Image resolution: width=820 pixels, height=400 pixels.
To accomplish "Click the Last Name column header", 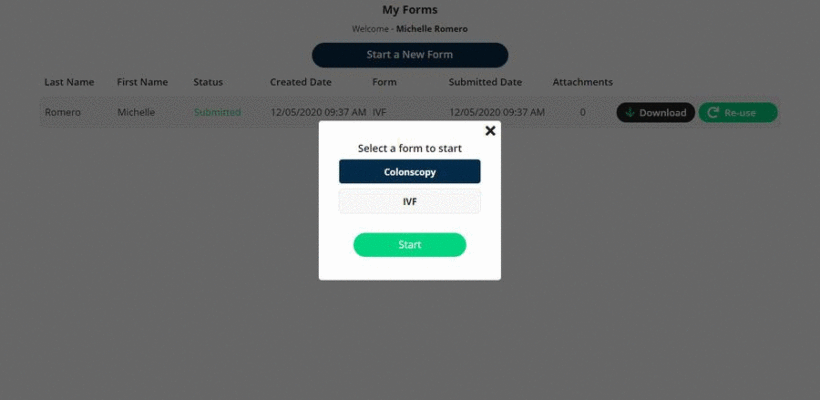I will pyautogui.click(x=69, y=82).
